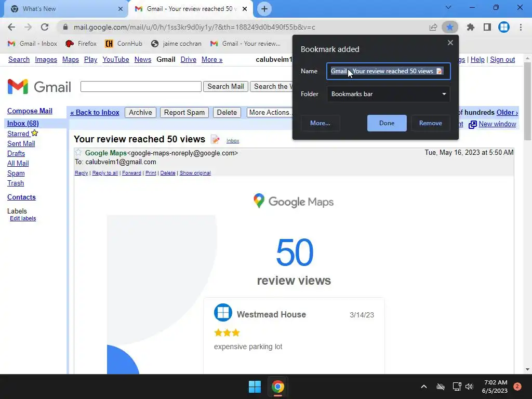Go Back to Inbox link
The height and width of the screenshot is (399, 532).
tap(95, 112)
